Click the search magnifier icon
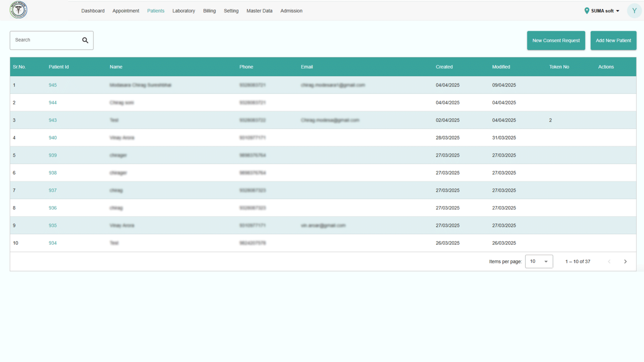The width and height of the screenshot is (644, 362). pos(85,40)
